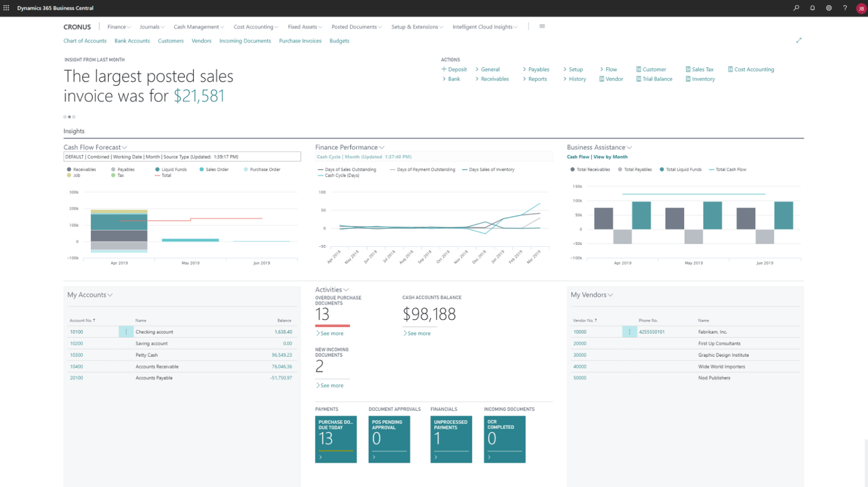Select the second insight carousel dot
The height and width of the screenshot is (487, 868).
70,116
